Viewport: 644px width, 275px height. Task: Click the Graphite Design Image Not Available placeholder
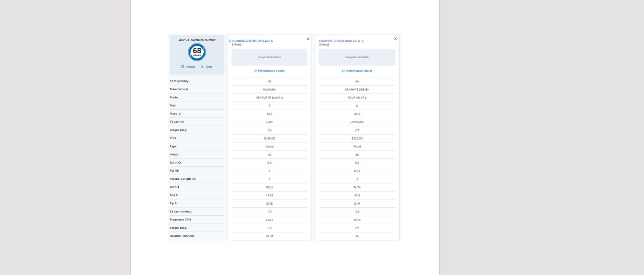[357, 57]
